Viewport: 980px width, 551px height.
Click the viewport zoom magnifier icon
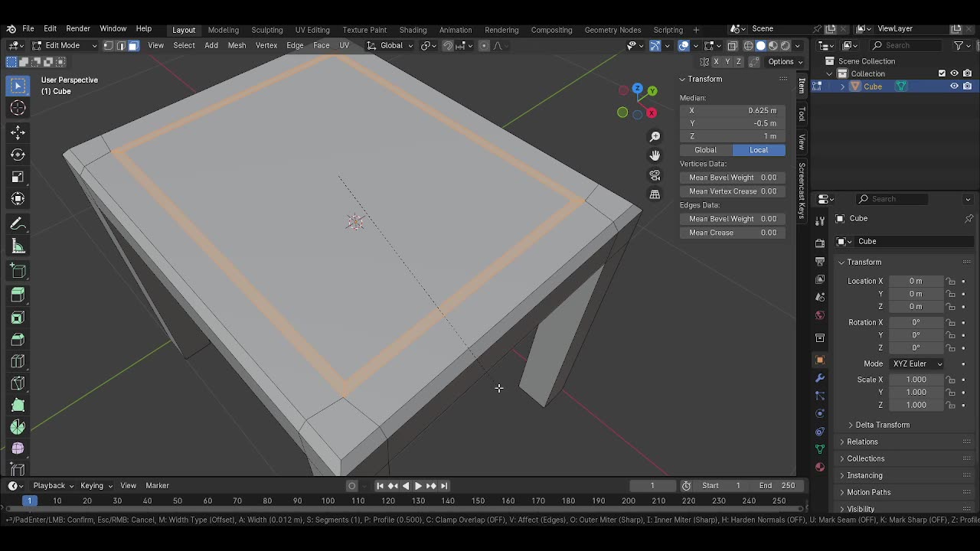point(655,136)
